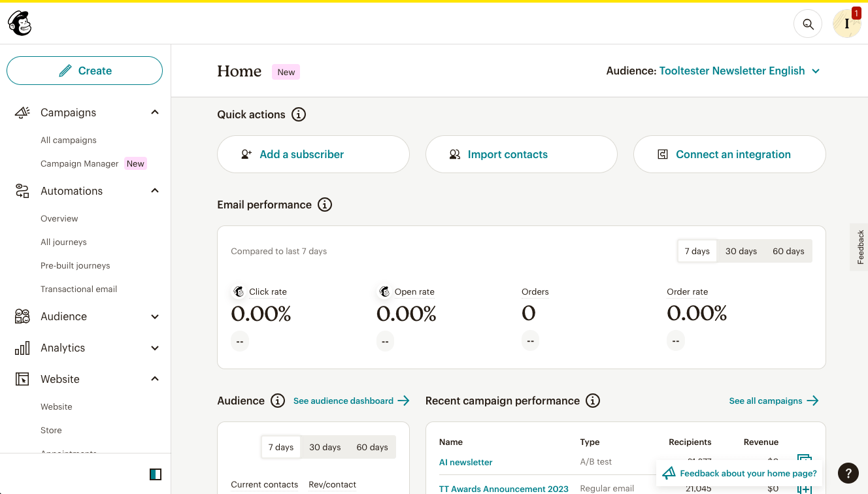Open the account avatar with notification badge
868x494 pixels.
click(847, 24)
